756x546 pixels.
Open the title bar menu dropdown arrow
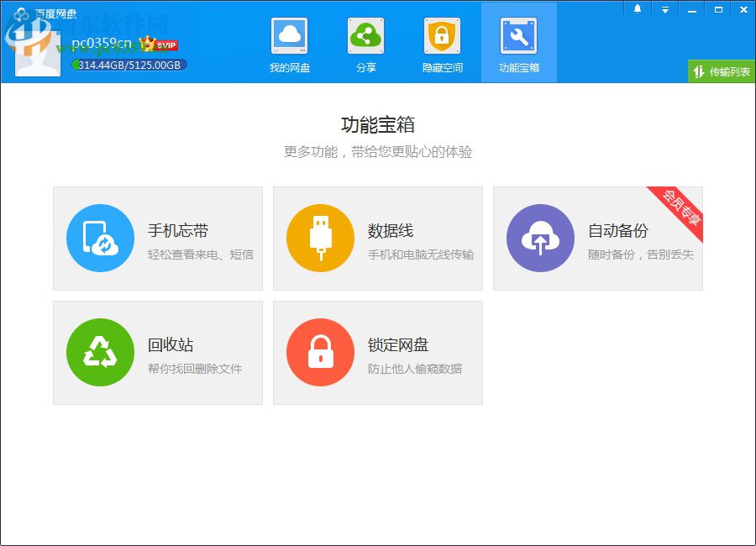(664, 8)
